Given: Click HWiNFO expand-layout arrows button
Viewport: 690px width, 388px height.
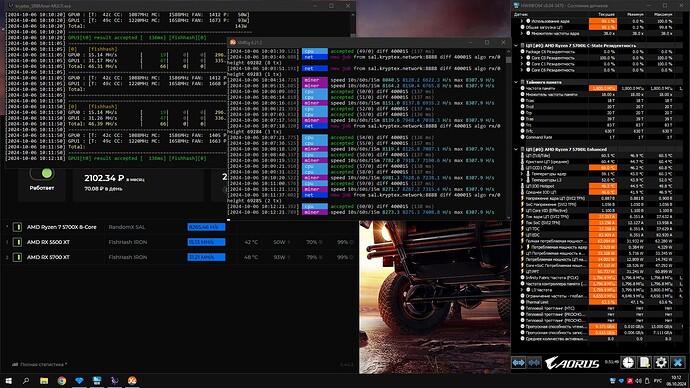Looking at the screenshot, I should (x=518, y=362).
